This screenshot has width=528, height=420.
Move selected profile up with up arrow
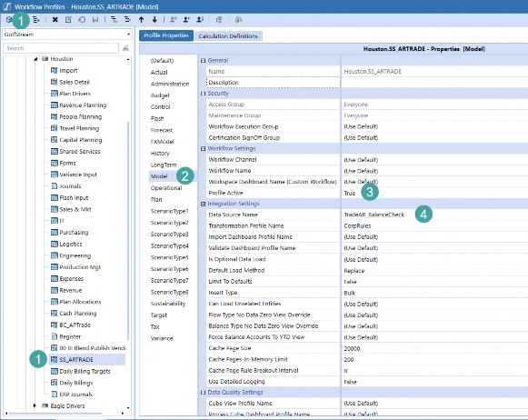tap(142, 20)
